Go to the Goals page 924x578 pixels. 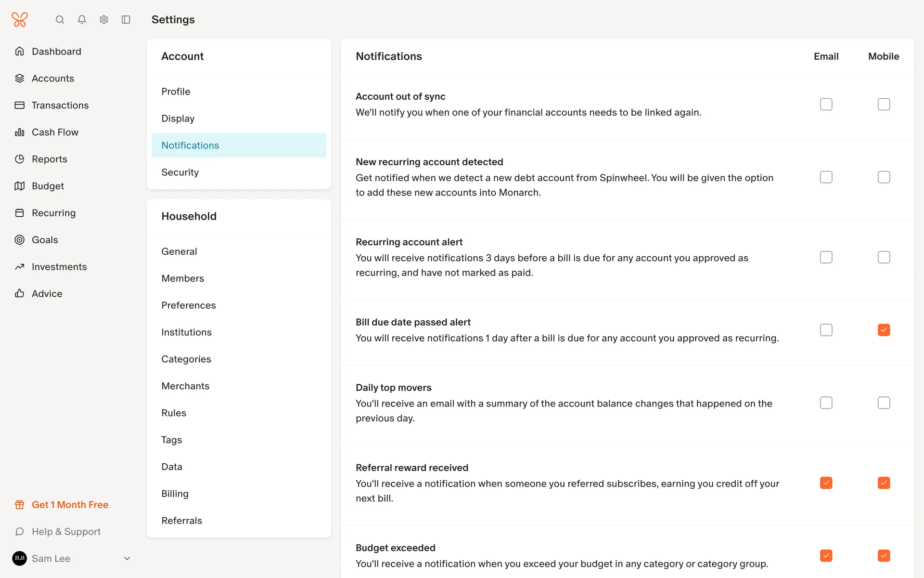click(x=45, y=240)
